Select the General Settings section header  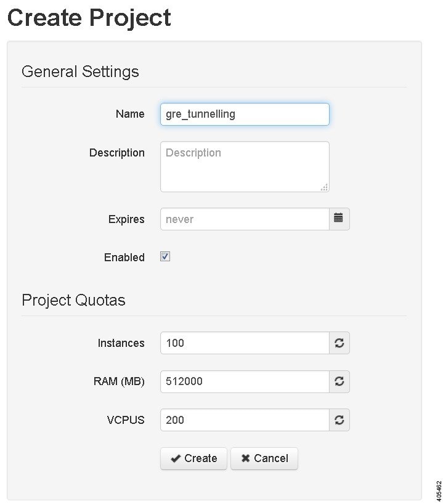[79, 71]
